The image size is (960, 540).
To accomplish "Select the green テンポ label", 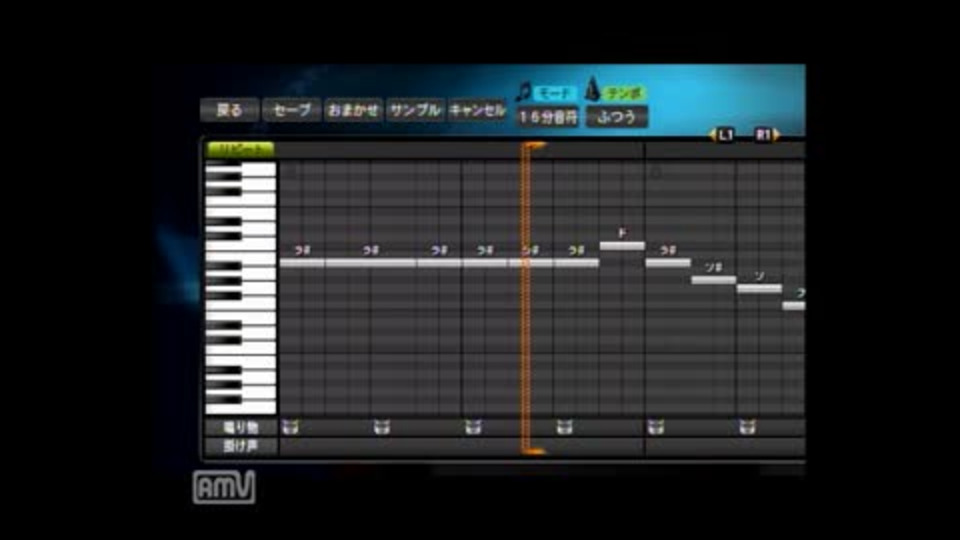I will point(623,93).
